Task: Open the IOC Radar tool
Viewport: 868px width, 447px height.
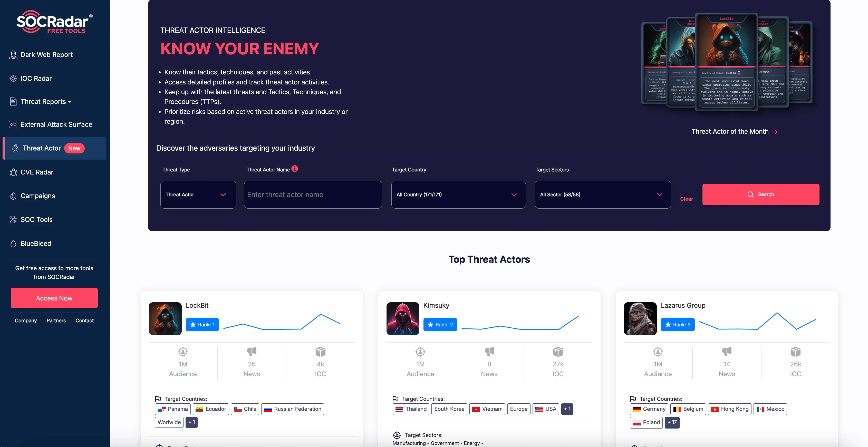Action: pos(36,78)
